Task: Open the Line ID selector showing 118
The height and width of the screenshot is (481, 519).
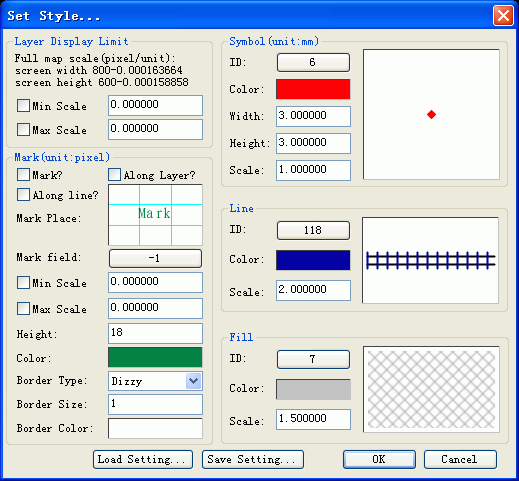Action: click(313, 230)
